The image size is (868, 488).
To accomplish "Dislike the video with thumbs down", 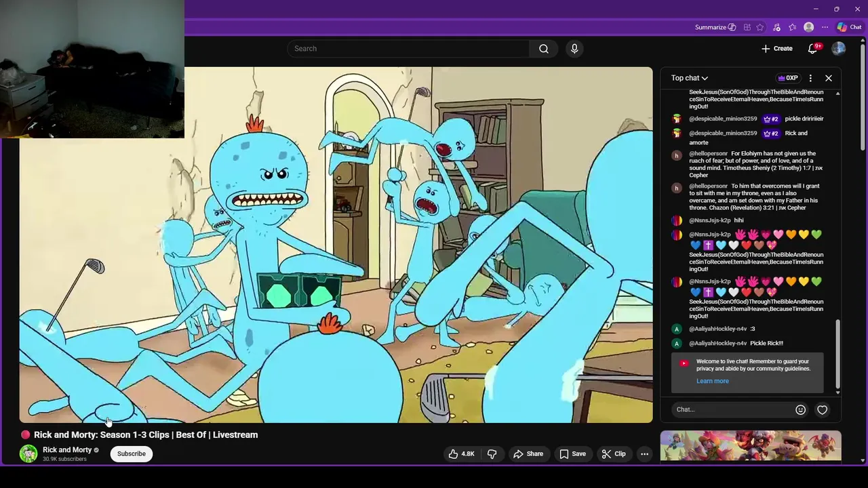I will pyautogui.click(x=492, y=454).
